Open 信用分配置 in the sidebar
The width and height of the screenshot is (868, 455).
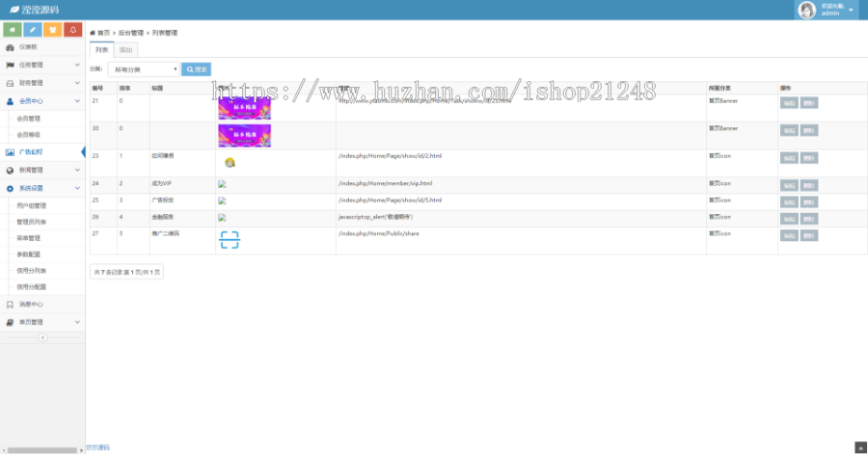pyautogui.click(x=32, y=287)
